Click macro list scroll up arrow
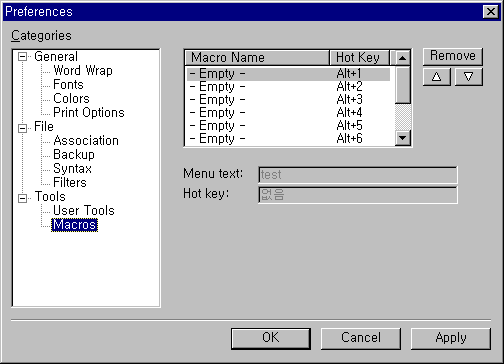504x364 pixels. tap(403, 58)
